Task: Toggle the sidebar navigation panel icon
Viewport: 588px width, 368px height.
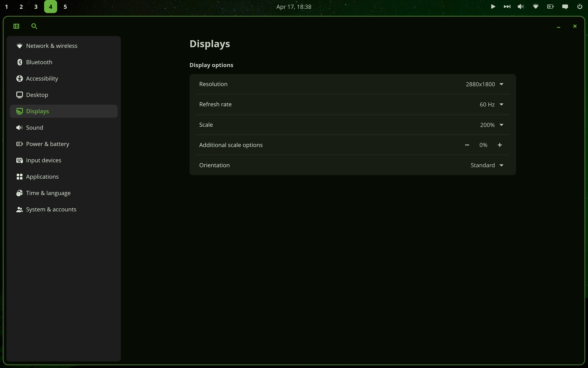Action: (x=16, y=26)
